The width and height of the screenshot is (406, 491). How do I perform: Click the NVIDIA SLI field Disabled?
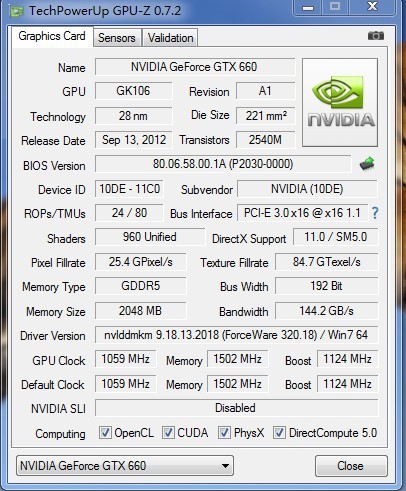[236, 408]
